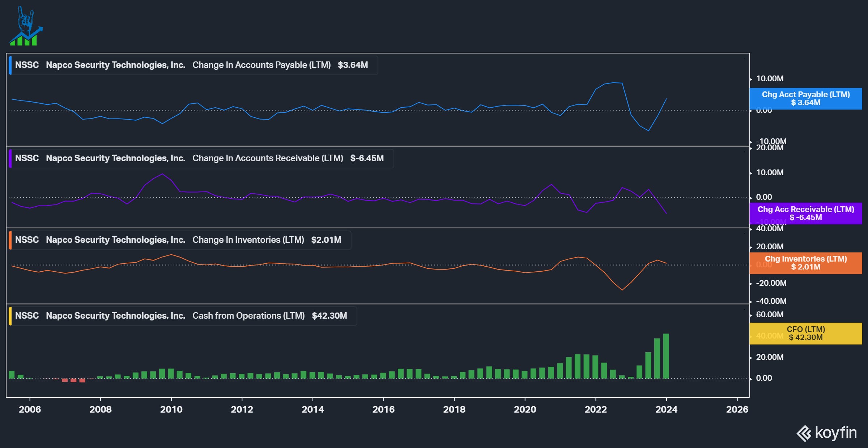Click the 20.00M label on inventories axis
The width and height of the screenshot is (868, 448).
[770, 247]
